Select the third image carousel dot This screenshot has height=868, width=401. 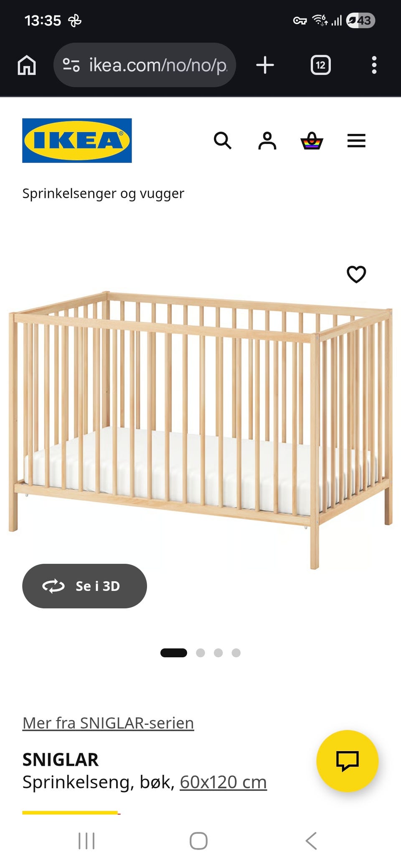pyautogui.click(x=218, y=653)
